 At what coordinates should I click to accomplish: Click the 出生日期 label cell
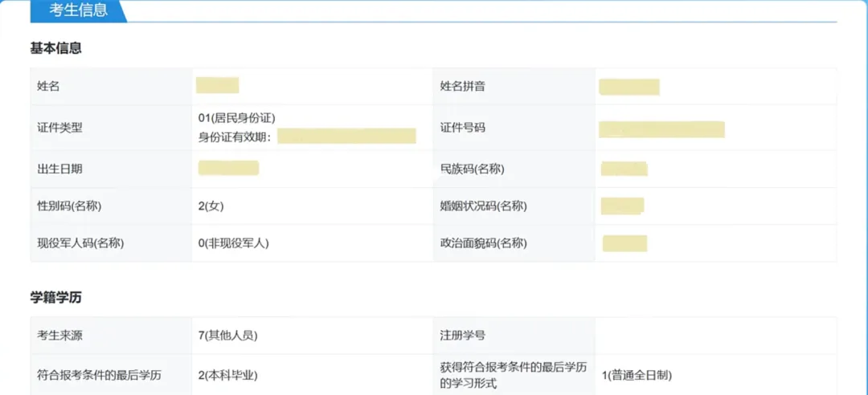click(111, 169)
